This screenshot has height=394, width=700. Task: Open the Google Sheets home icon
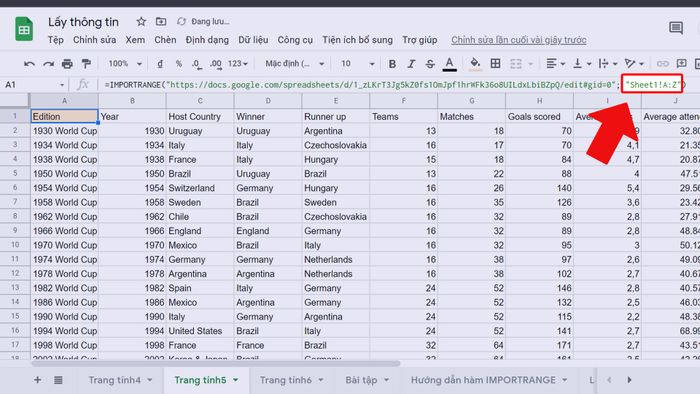(24, 29)
